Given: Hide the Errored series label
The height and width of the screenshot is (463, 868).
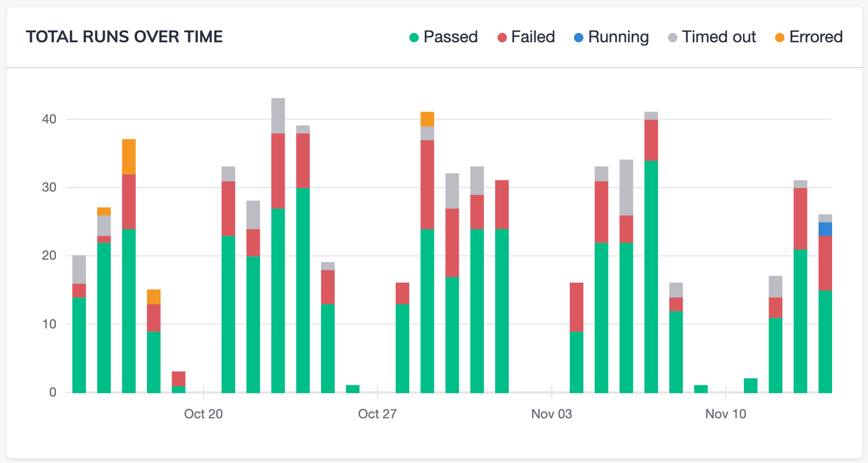Looking at the screenshot, I should click(x=816, y=37).
